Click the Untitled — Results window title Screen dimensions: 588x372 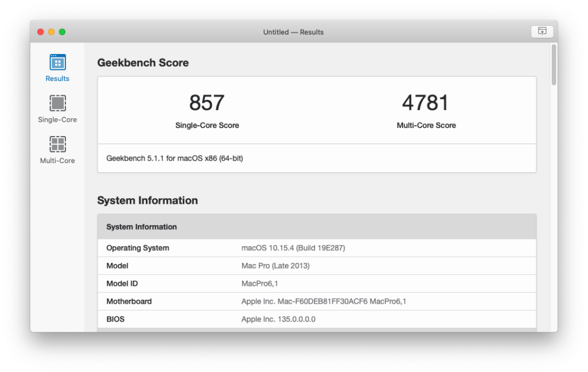click(293, 32)
